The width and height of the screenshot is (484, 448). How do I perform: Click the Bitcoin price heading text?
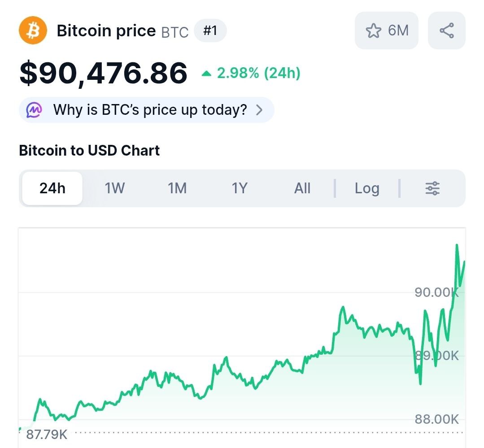(106, 30)
